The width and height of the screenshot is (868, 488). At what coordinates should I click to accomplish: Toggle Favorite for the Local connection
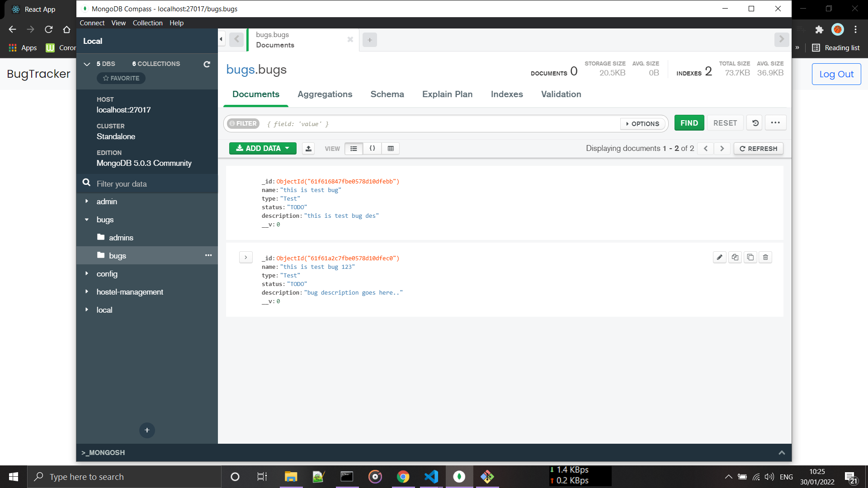121,78
